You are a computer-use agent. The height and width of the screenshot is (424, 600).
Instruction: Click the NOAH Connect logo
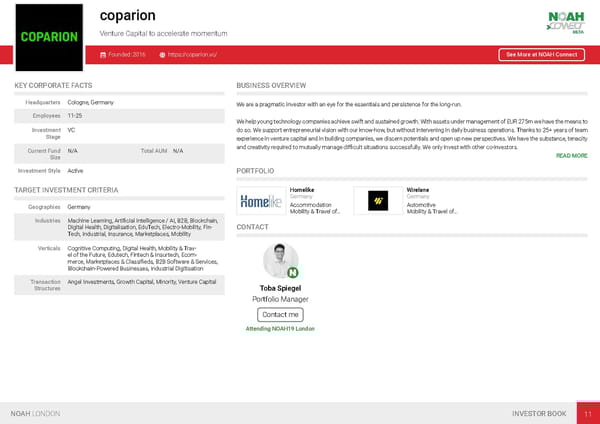567,22
